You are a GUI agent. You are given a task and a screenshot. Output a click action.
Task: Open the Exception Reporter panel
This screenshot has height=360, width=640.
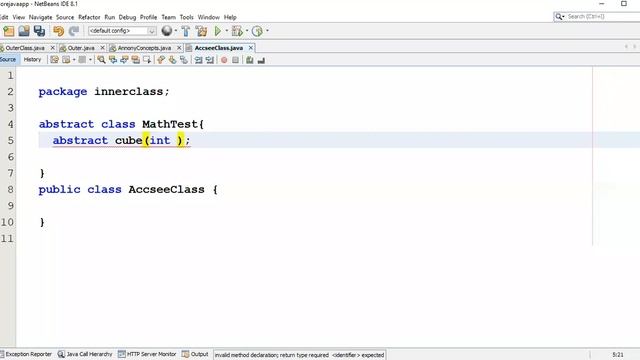coord(26,354)
